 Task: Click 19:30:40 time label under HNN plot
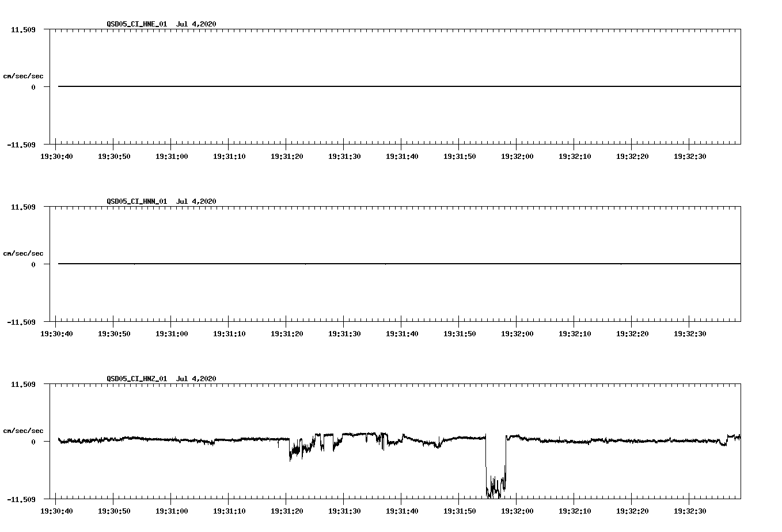pyautogui.click(x=56, y=334)
